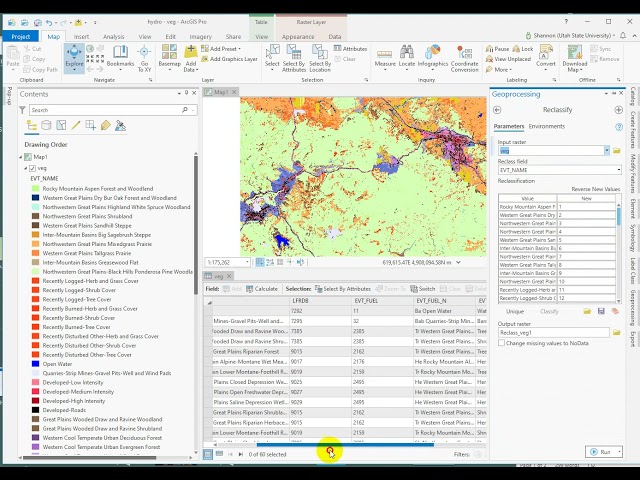
Task: Collapse the veg layer node
Action: pyautogui.click(x=25, y=168)
